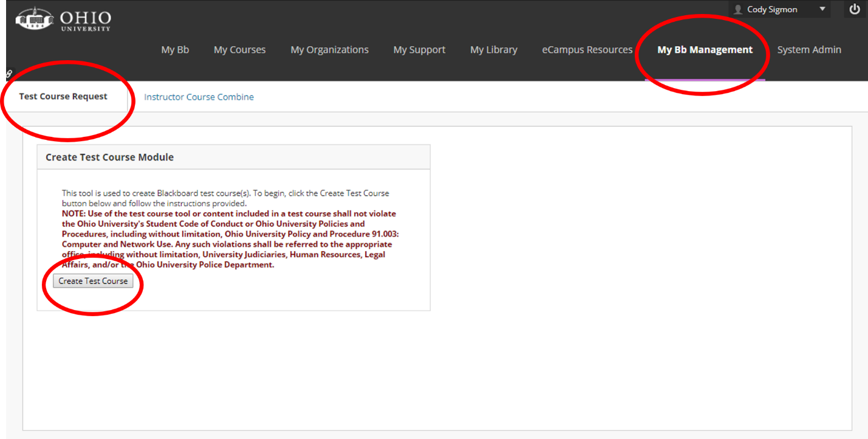Expand the Cody Sigmon user menu arrow
The image size is (868, 439).
822,9
